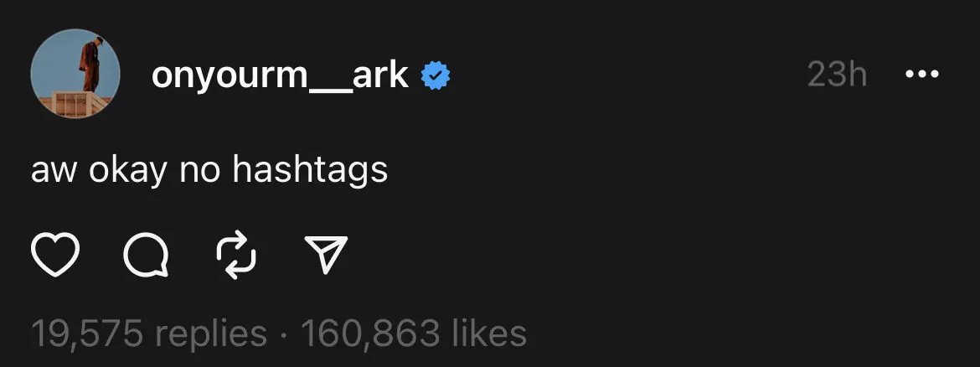The height and width of the screenshot is (367, 980).
Task: Toggle repost on the onyourm__ark thread
Action: pyautogui.click(x=235, y=256)
